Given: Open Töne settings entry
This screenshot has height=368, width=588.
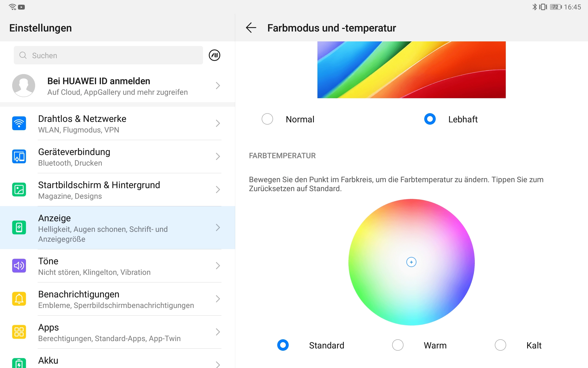Looking at the screenshot, I should coord(117,265).
